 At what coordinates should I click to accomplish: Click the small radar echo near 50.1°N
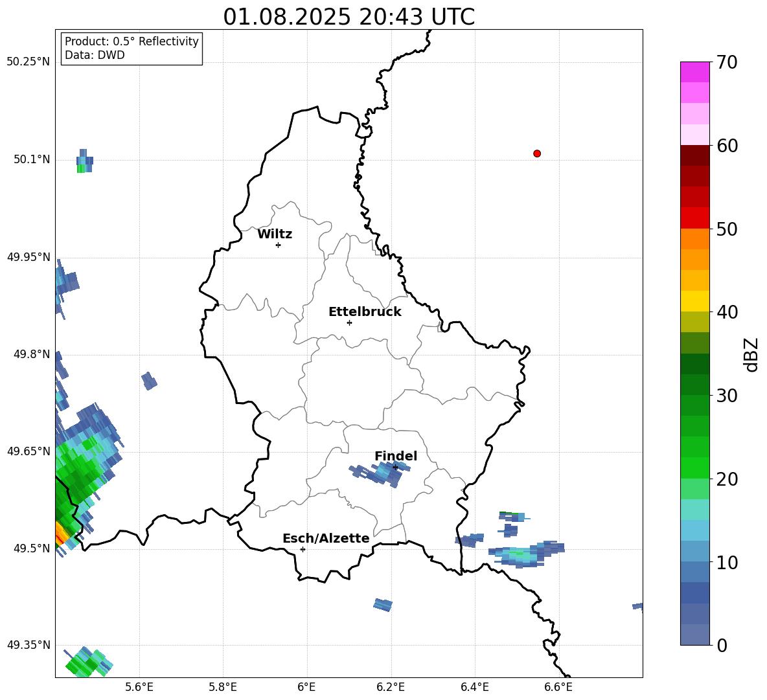coord(84,161)
